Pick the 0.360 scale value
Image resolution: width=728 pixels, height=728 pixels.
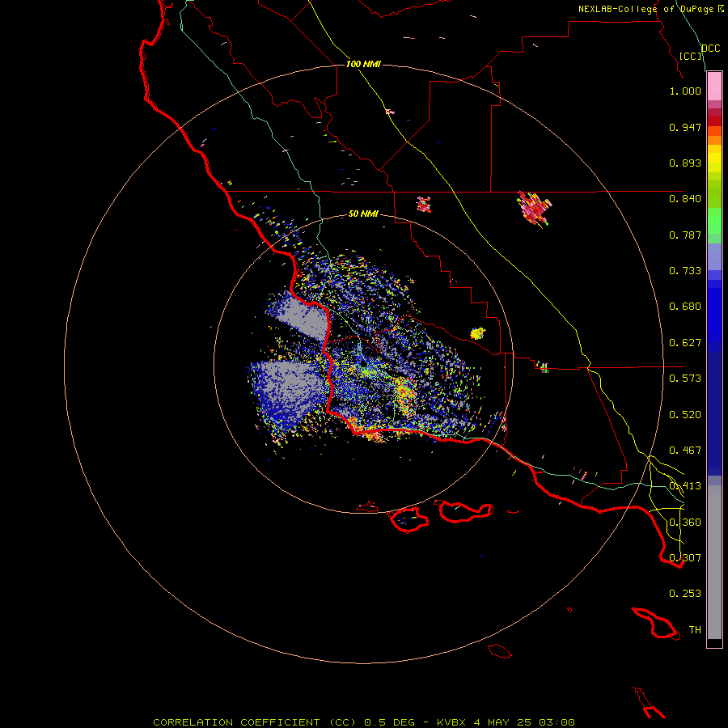[685, 523]
